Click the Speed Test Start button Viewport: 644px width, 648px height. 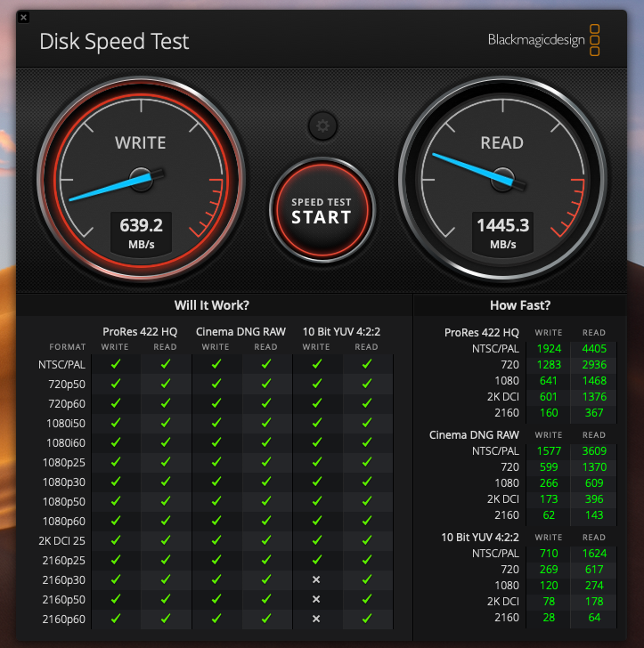tap(322, 210)
